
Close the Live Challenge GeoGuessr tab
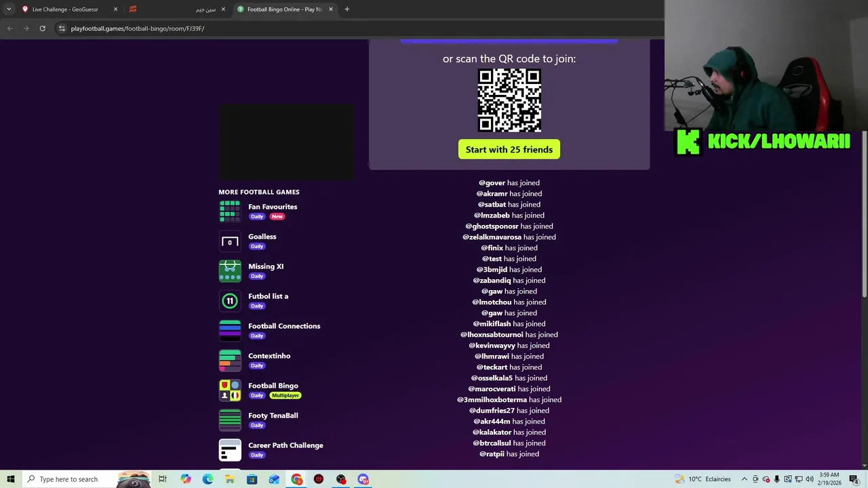tap(115, 9)
